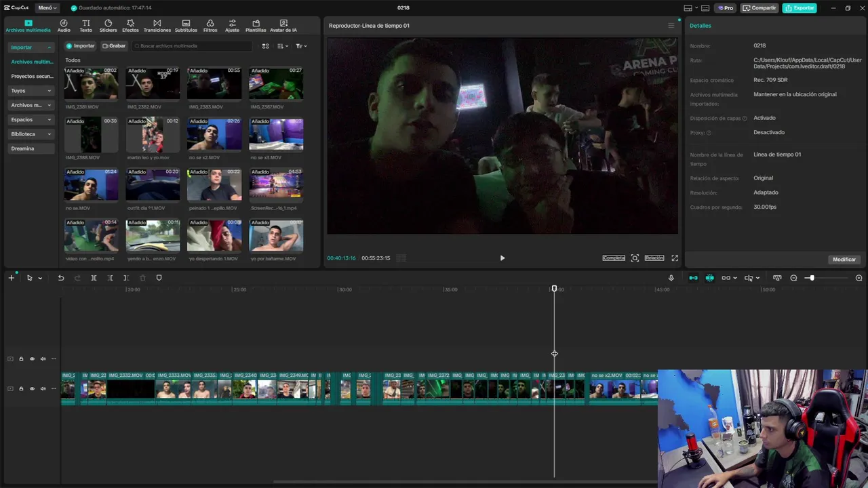
Task: Click the Exportar button
Action: 800,8
